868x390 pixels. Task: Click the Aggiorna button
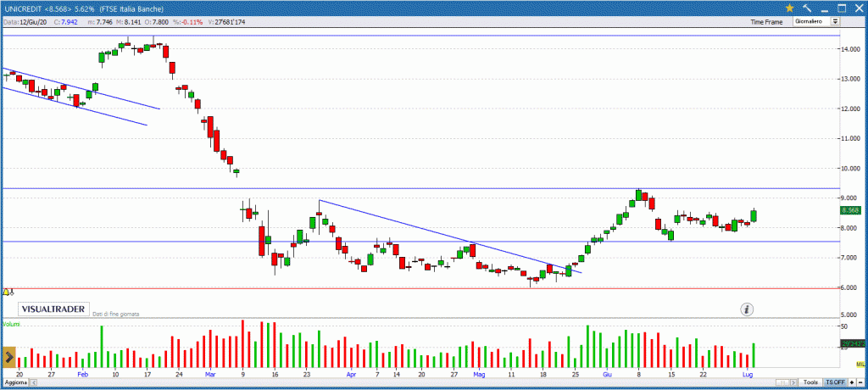pos(14,383)
